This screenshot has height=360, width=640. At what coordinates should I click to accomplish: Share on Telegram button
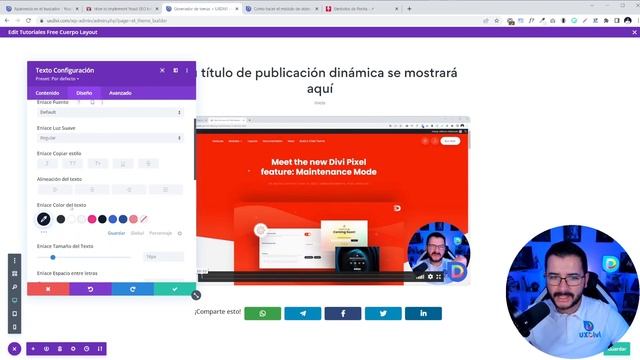[x=303, y=313]
